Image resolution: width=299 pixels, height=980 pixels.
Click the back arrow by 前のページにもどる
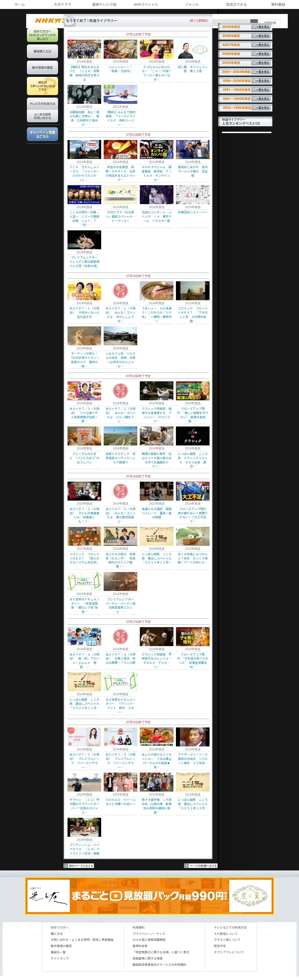pyautogui.click(x=66, y=865)
